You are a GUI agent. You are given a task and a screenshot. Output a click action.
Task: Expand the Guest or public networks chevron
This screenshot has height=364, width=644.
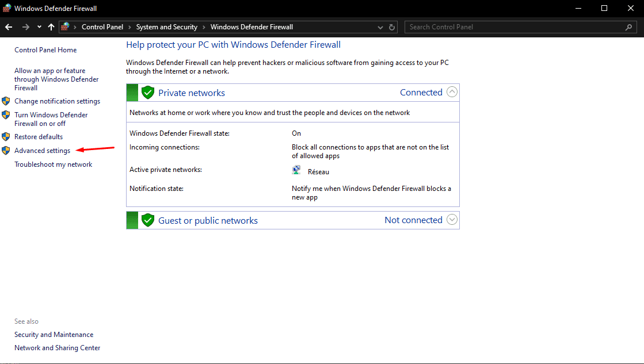pyautogui.click(x=452, y=220)
